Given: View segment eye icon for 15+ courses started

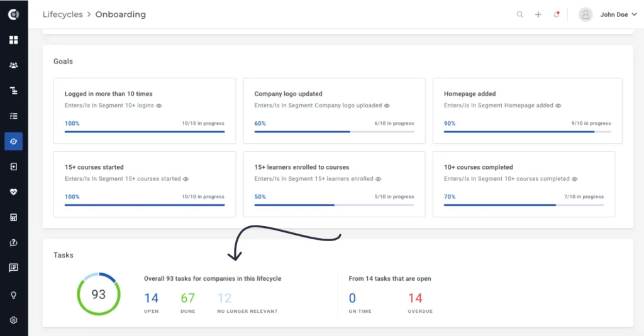Looking at the screenshot, I should (x=186, y=179).
